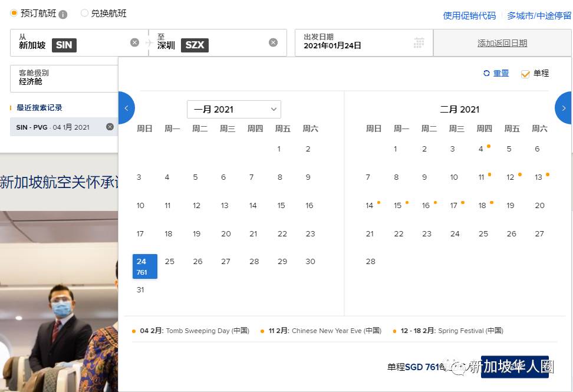Screen dimensions: 573x392
Task: Go to next month with right arrow
Action: [564, 108]
